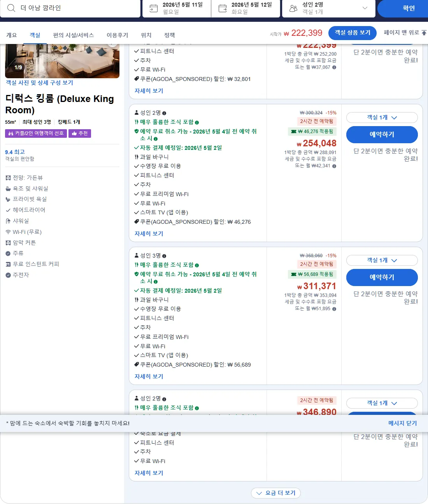The height and width of the screenshot is (504, 428).
Task: Click coupon ticket icon beside ₩56,689 적용됨
Action: (294, 274)
